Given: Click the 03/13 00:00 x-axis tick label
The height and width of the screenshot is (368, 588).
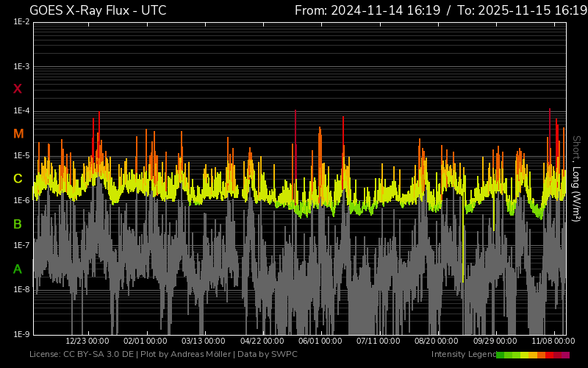Looking at the screenshot, I should tap(204, 342).
